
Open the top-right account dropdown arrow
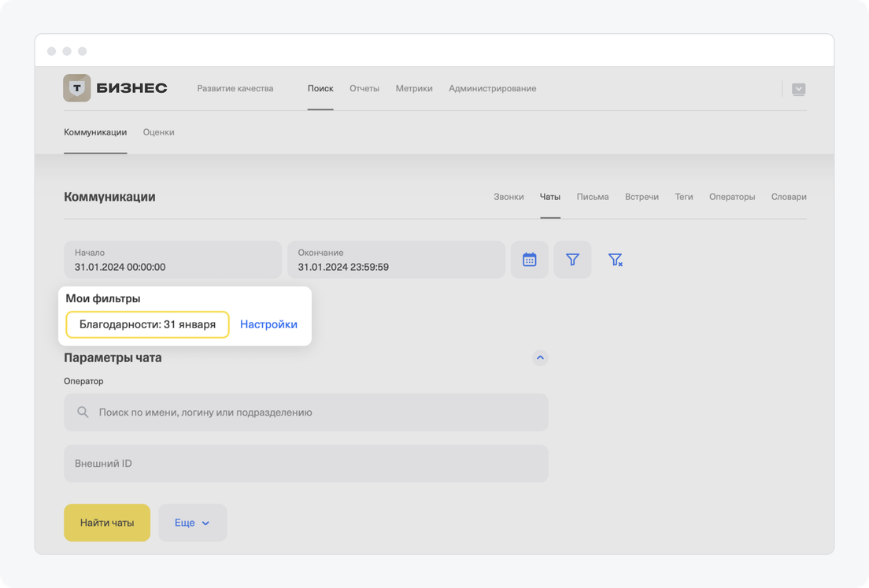pyautogui.click(x=798, y=89)
